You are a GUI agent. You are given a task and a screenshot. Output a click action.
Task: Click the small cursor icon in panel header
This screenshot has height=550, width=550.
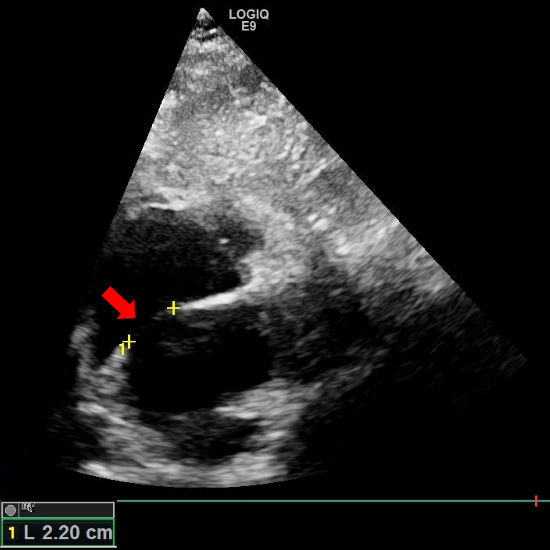click(28, 507)
